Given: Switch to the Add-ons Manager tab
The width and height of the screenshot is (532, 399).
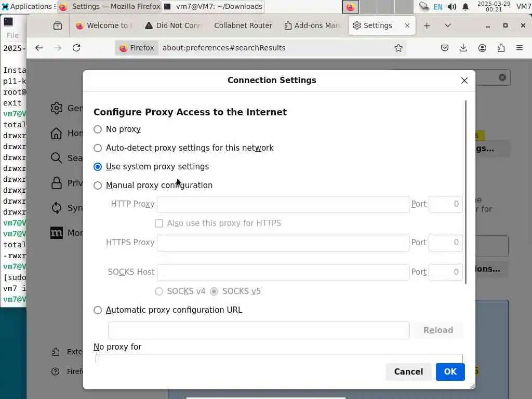Looking at the screenshot, I should [312, 25].
